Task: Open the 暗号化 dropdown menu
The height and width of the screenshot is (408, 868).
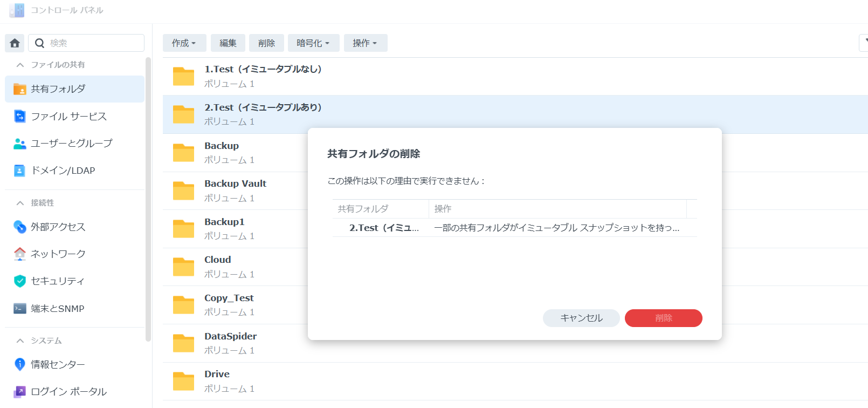Action: [313, 43]
